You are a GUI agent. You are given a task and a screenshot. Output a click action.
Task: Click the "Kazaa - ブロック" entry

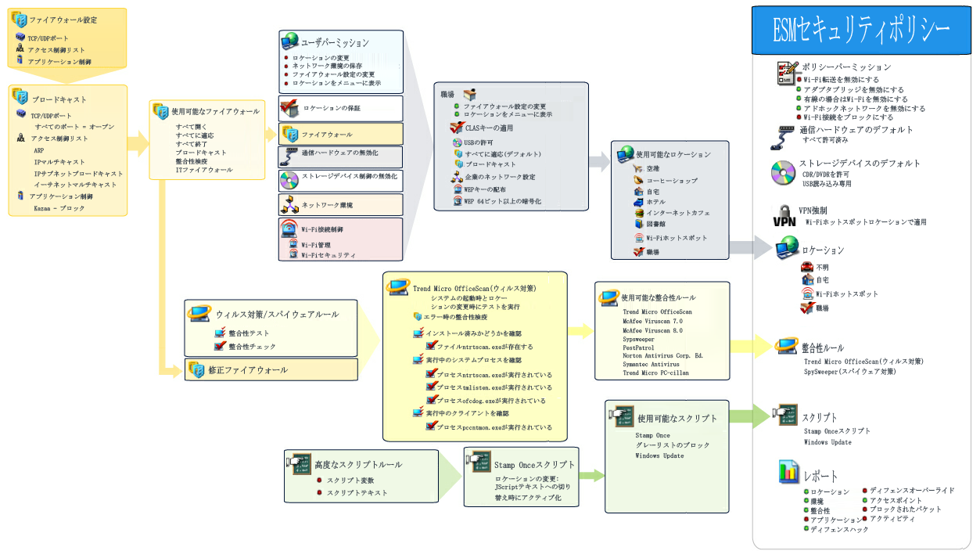pyautogui.click(x=59, y=209)
